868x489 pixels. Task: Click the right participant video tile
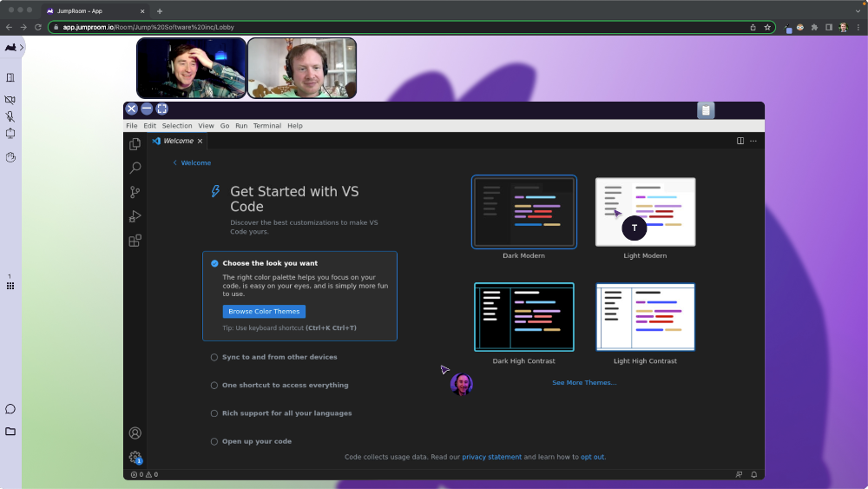[x=302, y=68]
